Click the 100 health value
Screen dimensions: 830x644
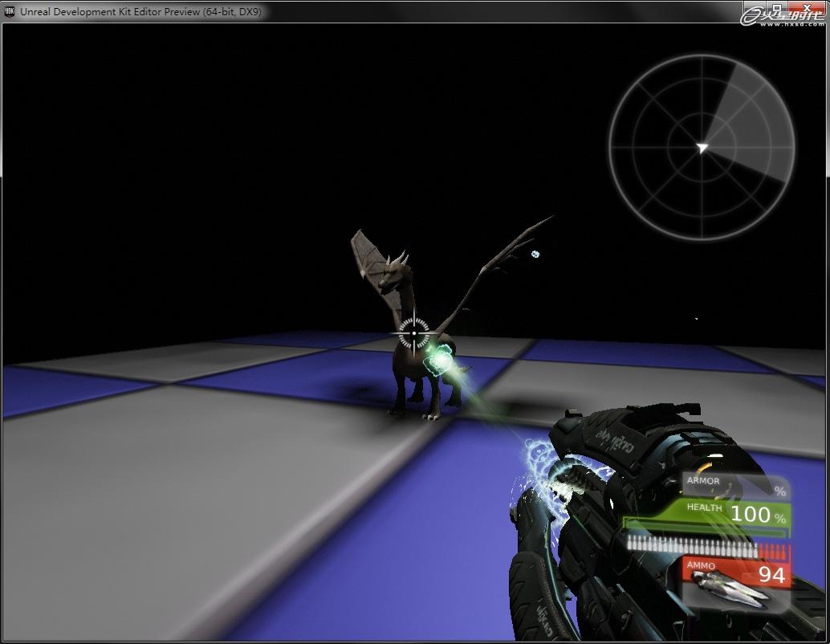pos(750,514)
